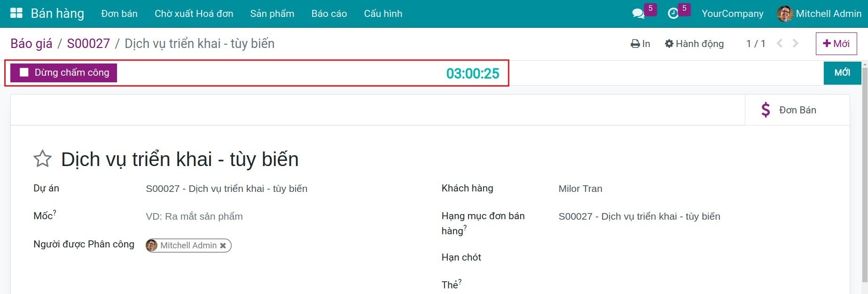Open the Hạng mục đơn bán hàng field
This screenshot has height=294, width=868.
click(639, 216)
